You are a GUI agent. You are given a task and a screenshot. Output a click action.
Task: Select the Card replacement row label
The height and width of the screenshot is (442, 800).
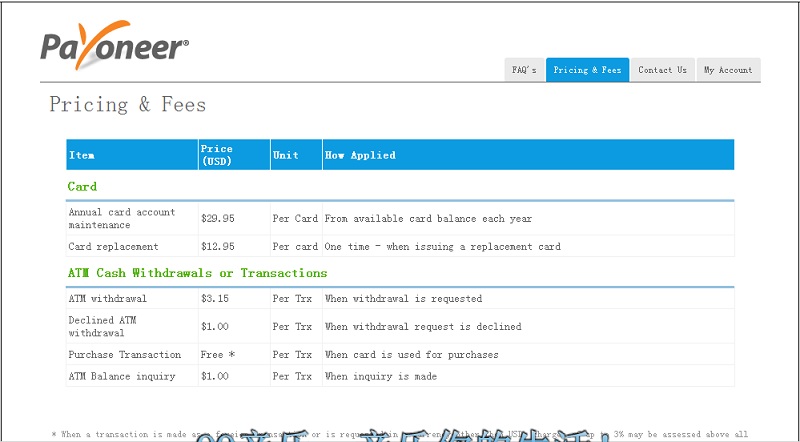(113, 246)
